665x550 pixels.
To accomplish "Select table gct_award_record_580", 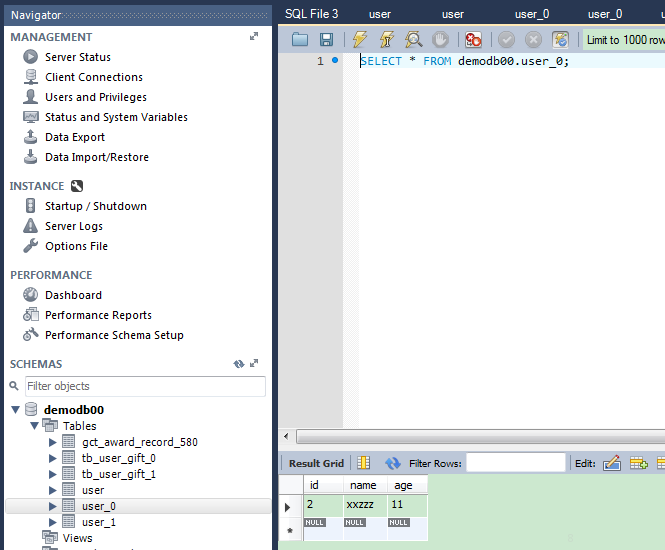I will click(140, 442).
